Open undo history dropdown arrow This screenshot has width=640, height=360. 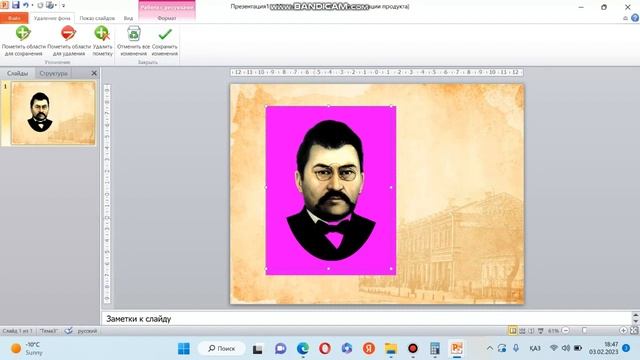(32, 5)
